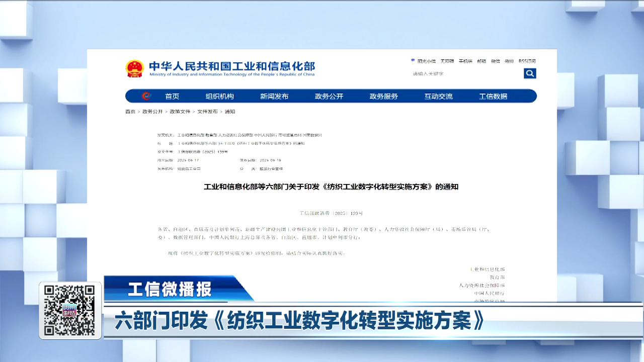644x362 pixels.
Task: Click the 发布日期 value in the document info
Action: pos(271,160)
